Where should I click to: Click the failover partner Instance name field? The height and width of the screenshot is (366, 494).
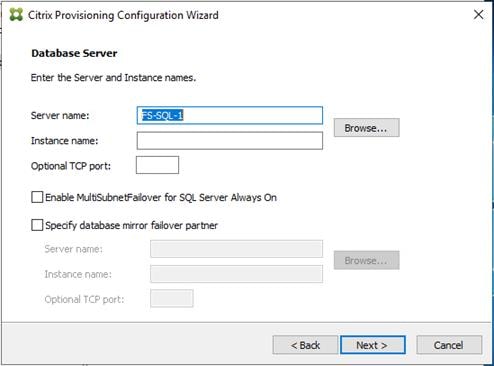(x=236, y=274)
